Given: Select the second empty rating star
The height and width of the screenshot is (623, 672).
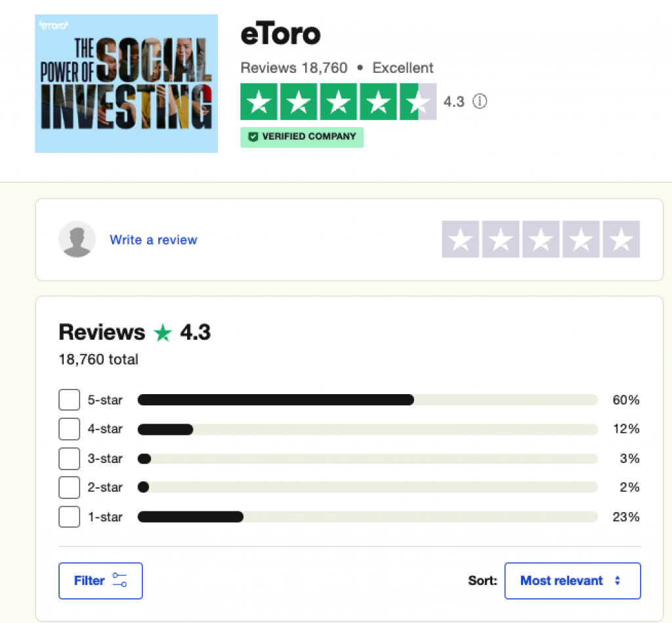Looking at the screenshot, I should pos(501,239).
